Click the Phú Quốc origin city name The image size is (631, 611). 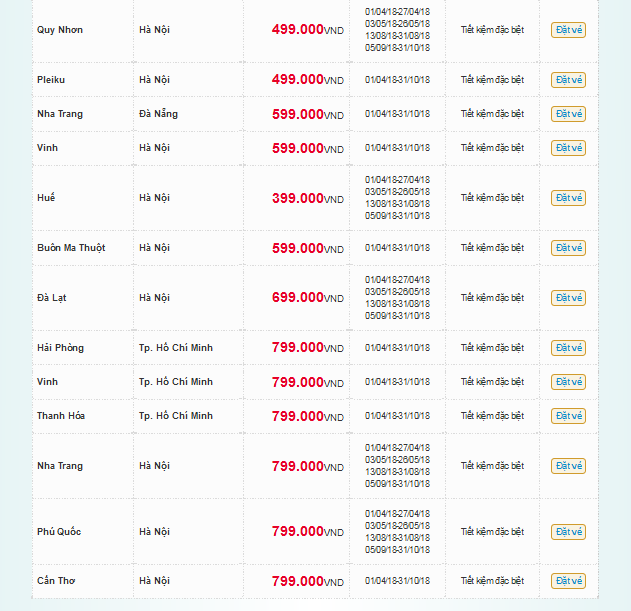point(60,532)
